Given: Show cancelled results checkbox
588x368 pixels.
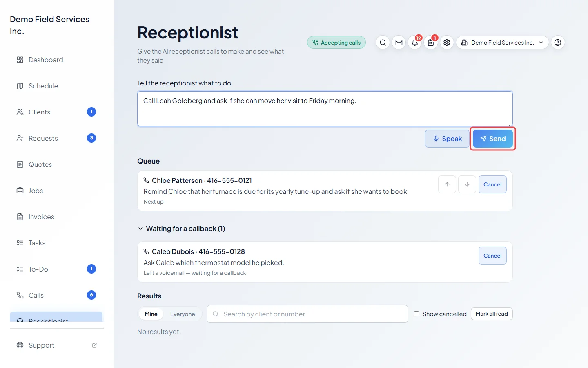Looking at the screenshot, I should click(416, 314).
